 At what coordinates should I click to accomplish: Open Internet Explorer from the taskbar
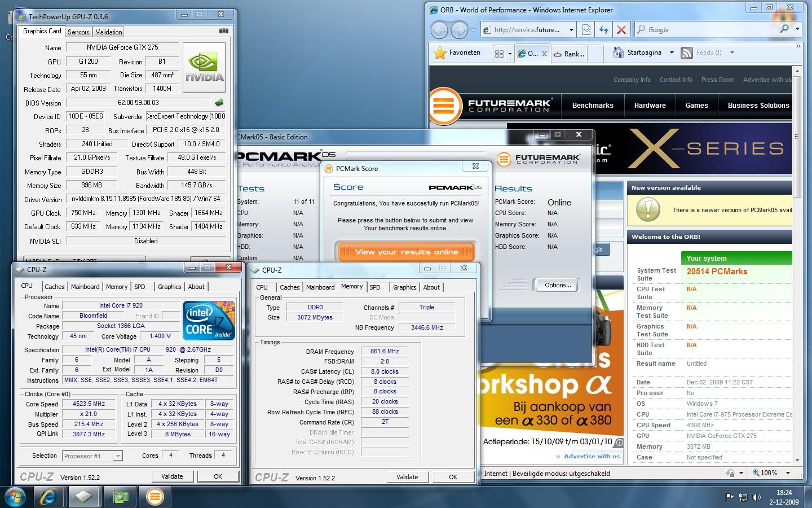tap(48, 497)
